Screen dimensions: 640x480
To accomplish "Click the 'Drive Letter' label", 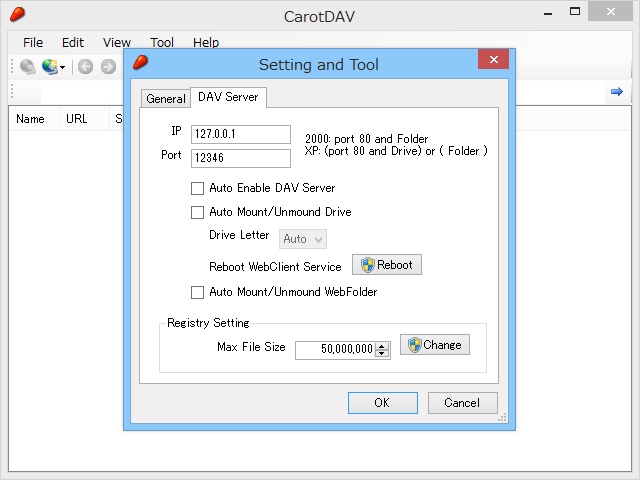I will tap(239, 235).
